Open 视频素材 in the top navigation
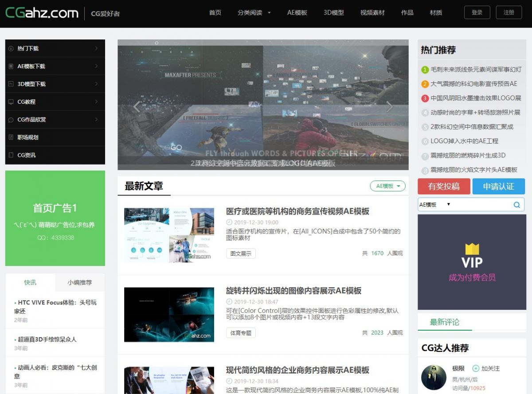 pyautogui.click(x=372, y=12)
